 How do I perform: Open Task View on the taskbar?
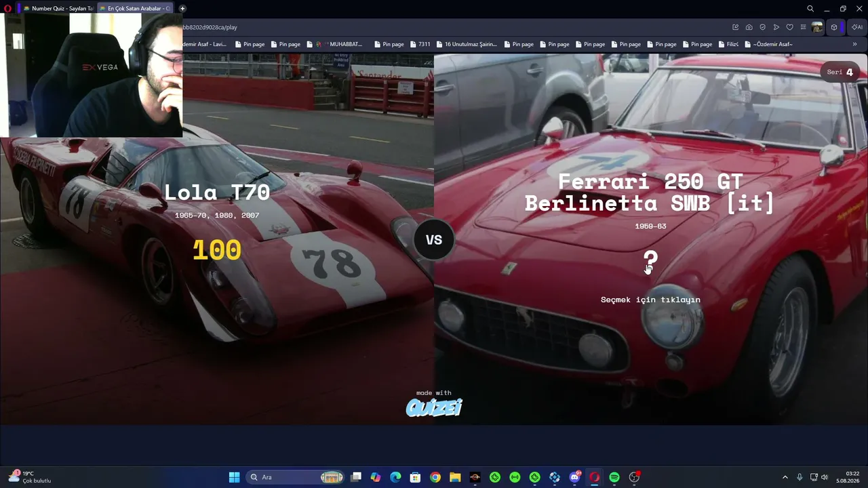tap(356, 477)
